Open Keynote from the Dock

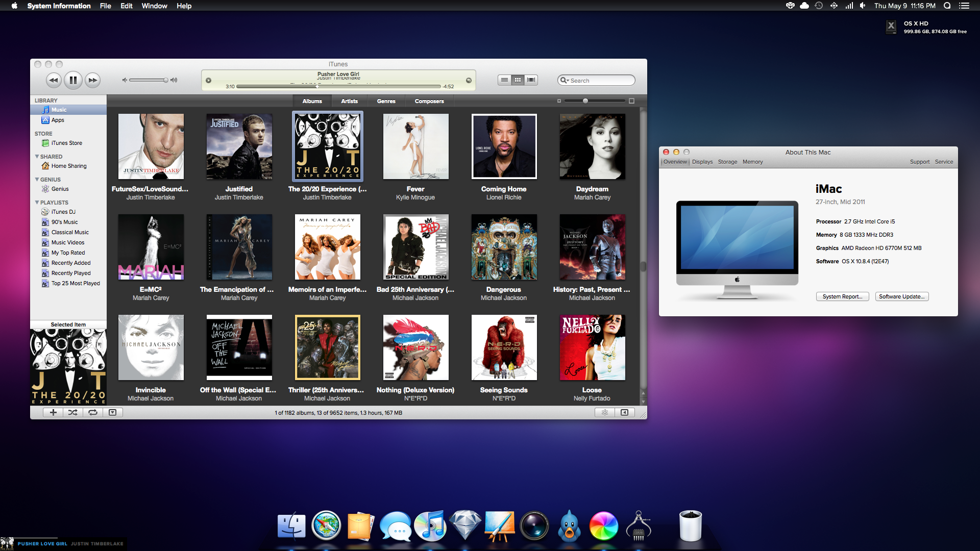coord(500,526)
